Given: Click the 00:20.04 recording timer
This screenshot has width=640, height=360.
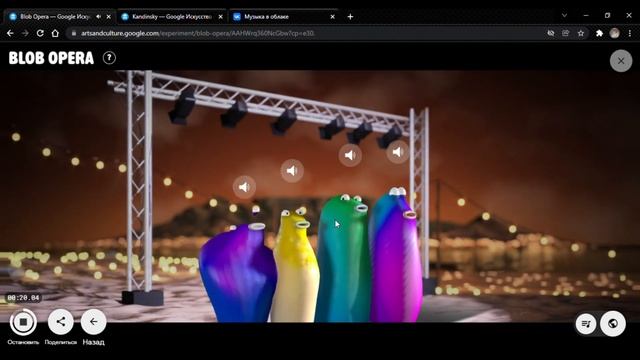Looking at the screenshot, I should 23,298.
